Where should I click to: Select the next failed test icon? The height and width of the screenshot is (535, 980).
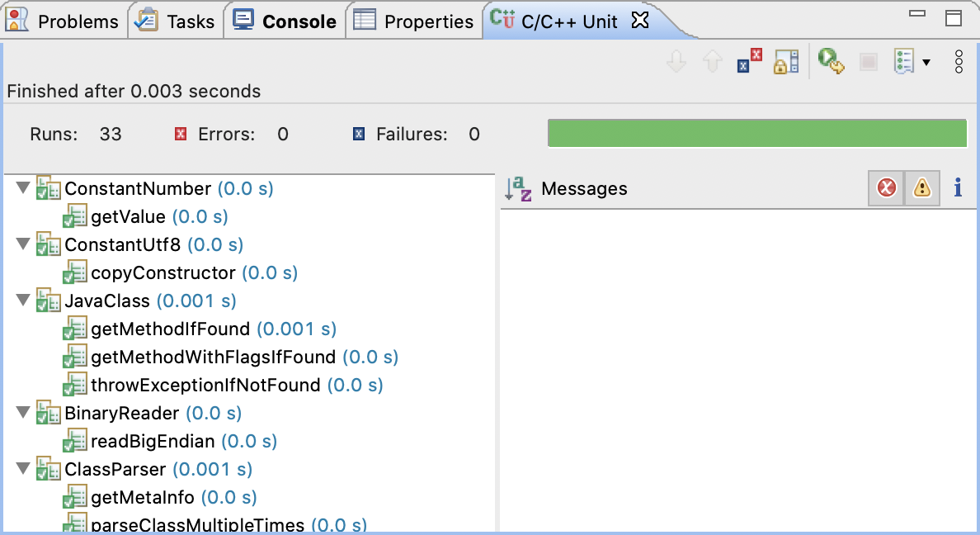tap(676, 61)
